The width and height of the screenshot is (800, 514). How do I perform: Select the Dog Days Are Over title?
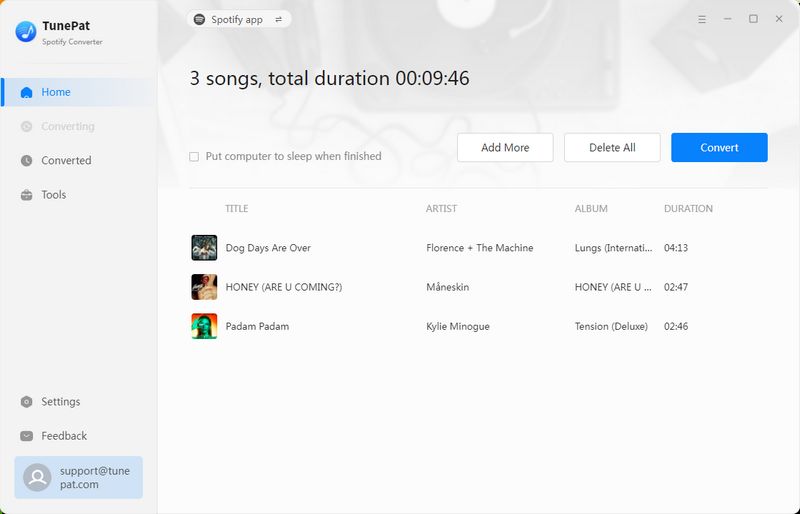click(268, 248)
